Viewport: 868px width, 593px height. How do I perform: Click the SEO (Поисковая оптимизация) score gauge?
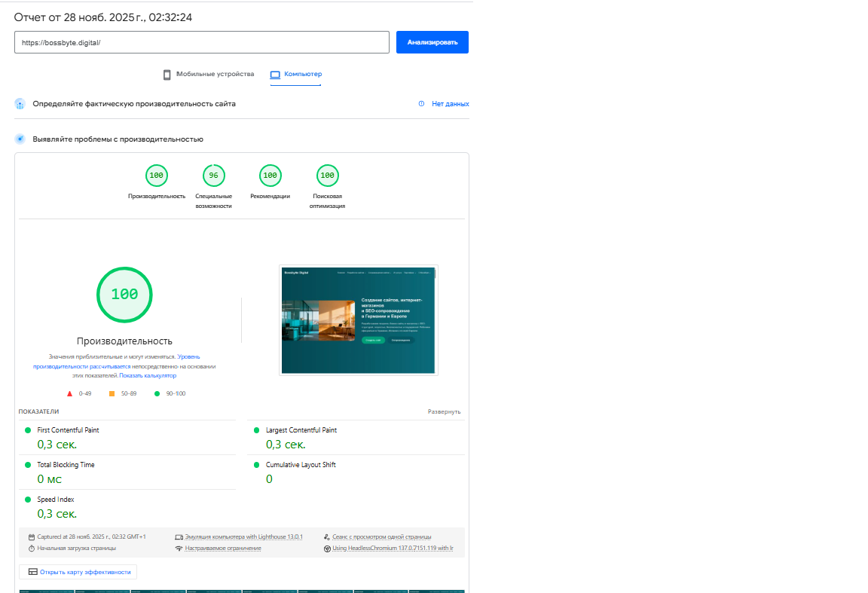(x=327, y=176)
